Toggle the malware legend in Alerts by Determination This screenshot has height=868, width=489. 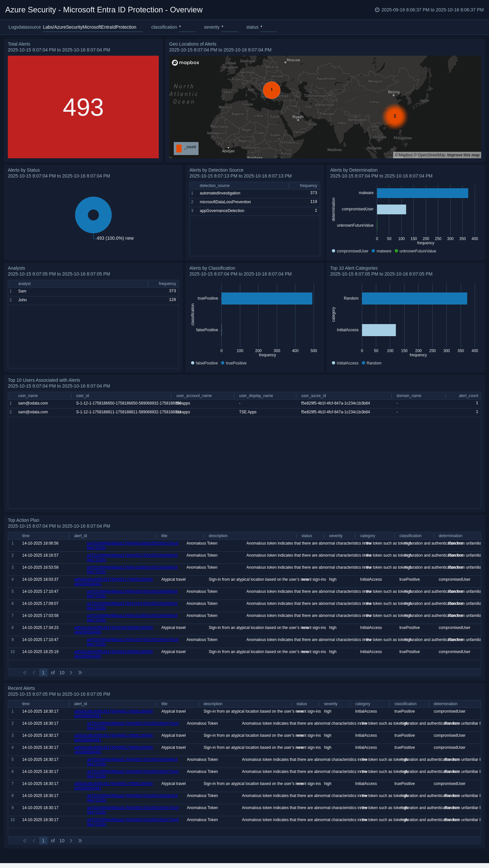(381, 251)
